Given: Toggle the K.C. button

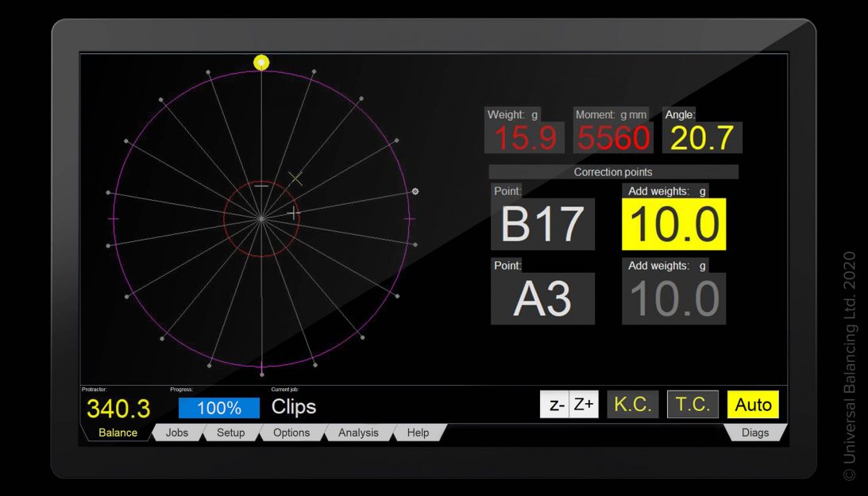Looking at the screenshot, I should click(633, 405).
